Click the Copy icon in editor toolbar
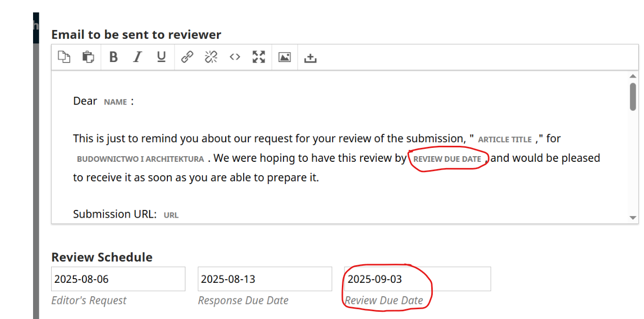Image resolution: width=644 pixels, height=319 pixels. pyautogui.click(x=64, y=57)
